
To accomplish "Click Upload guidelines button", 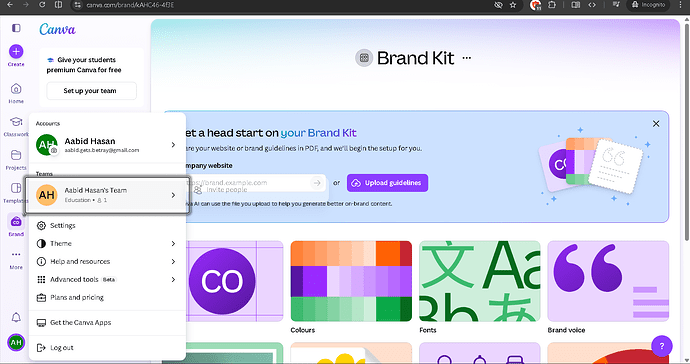I will tap(387, 183).
